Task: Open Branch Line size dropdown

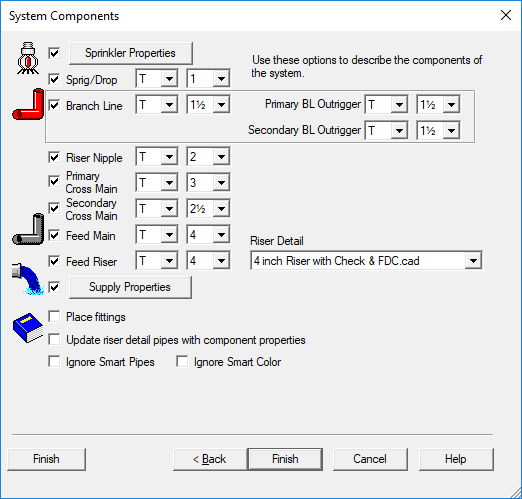Action: coord(221,105)
